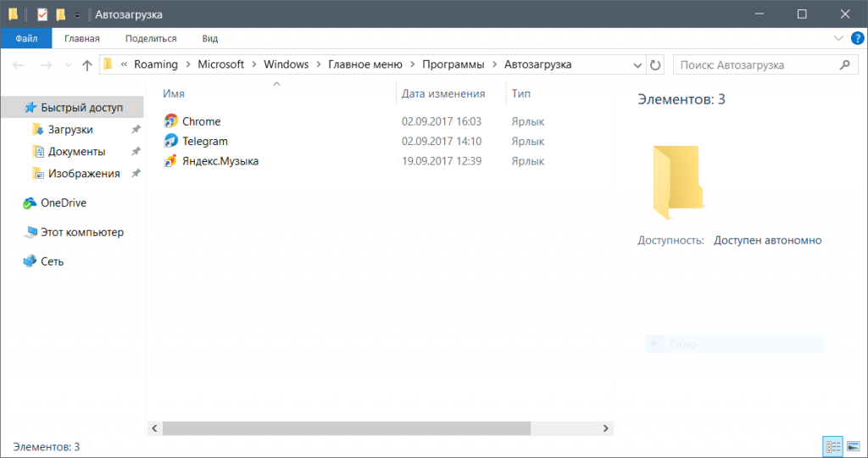Click the scrollbar right arrow
Screen dimensions: 868x458
click(605, 428)
